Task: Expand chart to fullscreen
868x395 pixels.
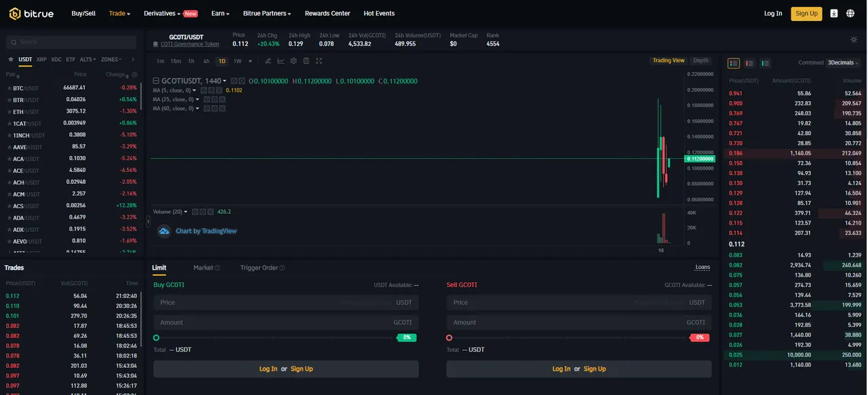Action: coord(319,61)
